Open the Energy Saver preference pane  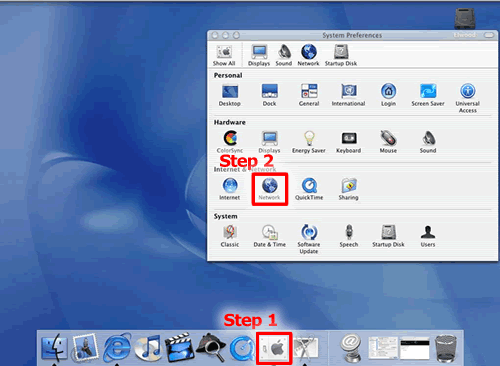[309, 142]
